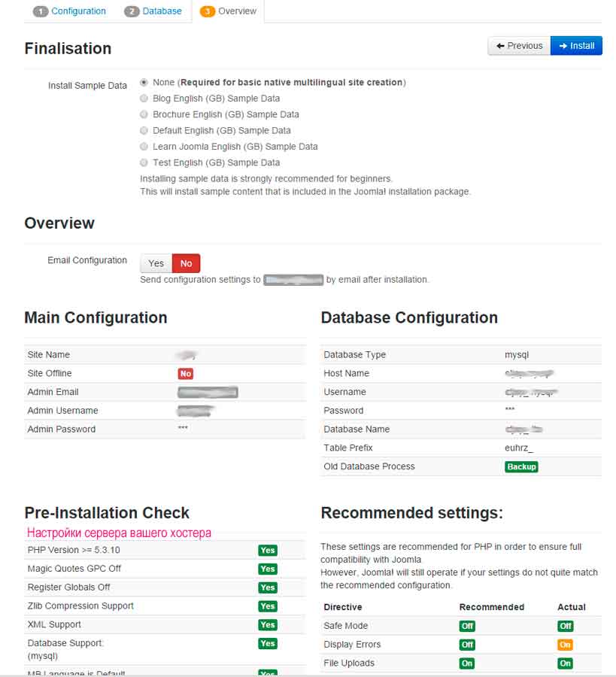Screen dimensions: 616x677
Task: Set Email Configuration to Yes
Action: click(156, 263)
